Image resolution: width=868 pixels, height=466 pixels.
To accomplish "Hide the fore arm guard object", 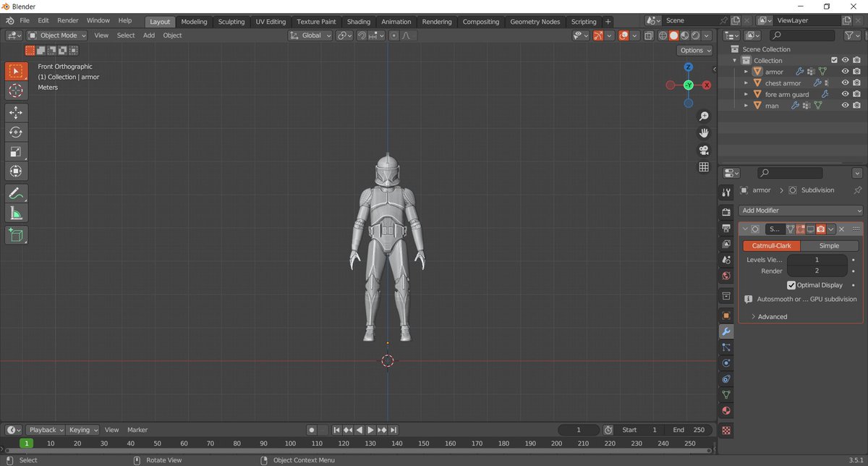I will point(845,94).
